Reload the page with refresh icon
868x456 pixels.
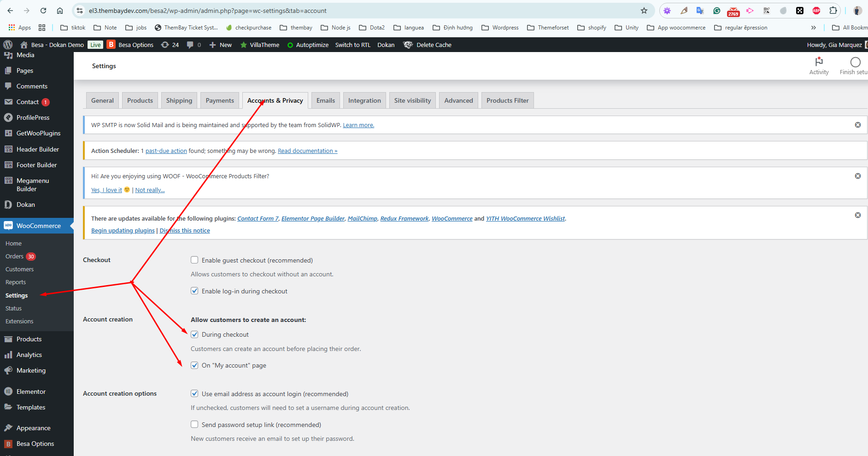[43, 11]
